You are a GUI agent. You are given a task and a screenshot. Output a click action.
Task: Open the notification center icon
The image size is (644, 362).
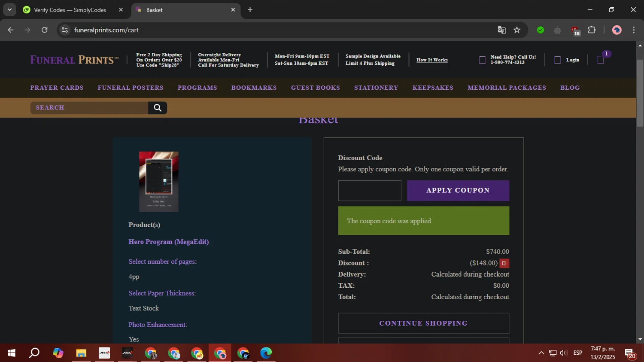(630, 354)
